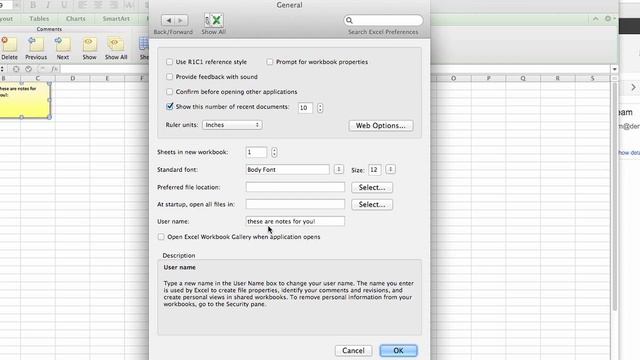Enable Provide feedback with sound

pos(169,77)
